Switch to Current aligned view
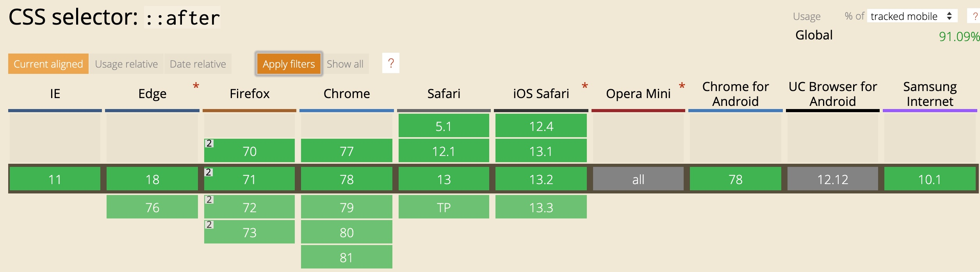 click(48, 64)
